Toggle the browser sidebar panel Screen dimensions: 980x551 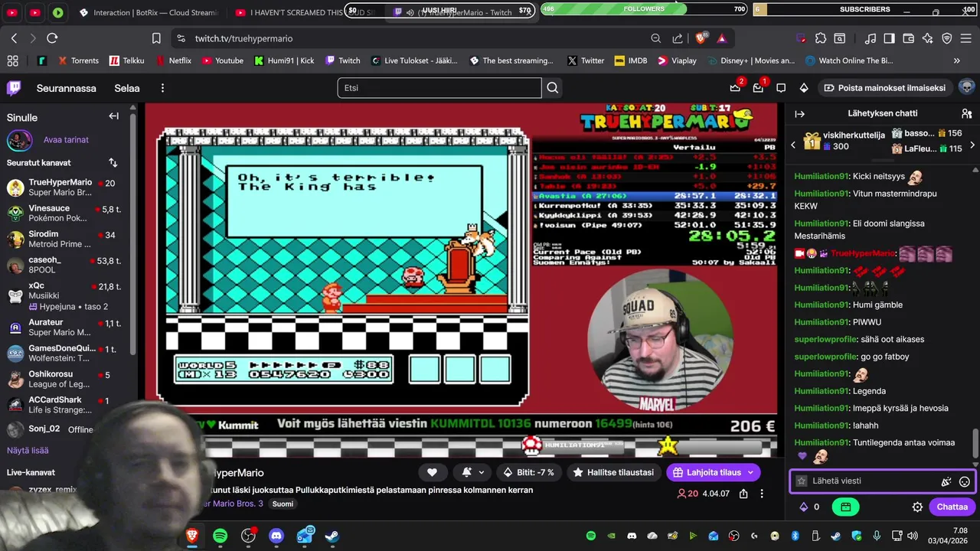point(890,38)
